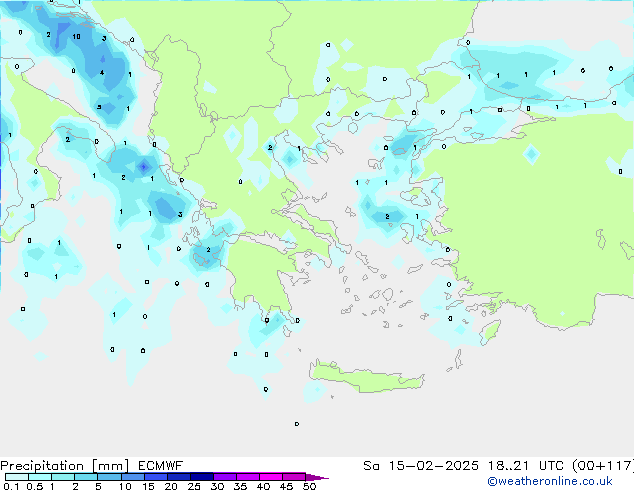Click the 1–2 mm legend color swatch

pos(63,477)
